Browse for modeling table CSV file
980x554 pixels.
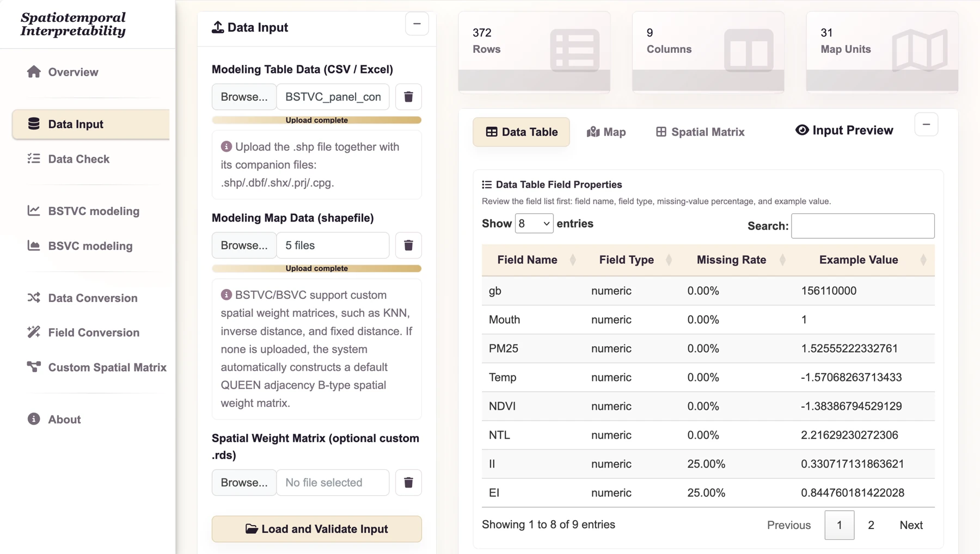pyautogui.click(x=244, y=97)
